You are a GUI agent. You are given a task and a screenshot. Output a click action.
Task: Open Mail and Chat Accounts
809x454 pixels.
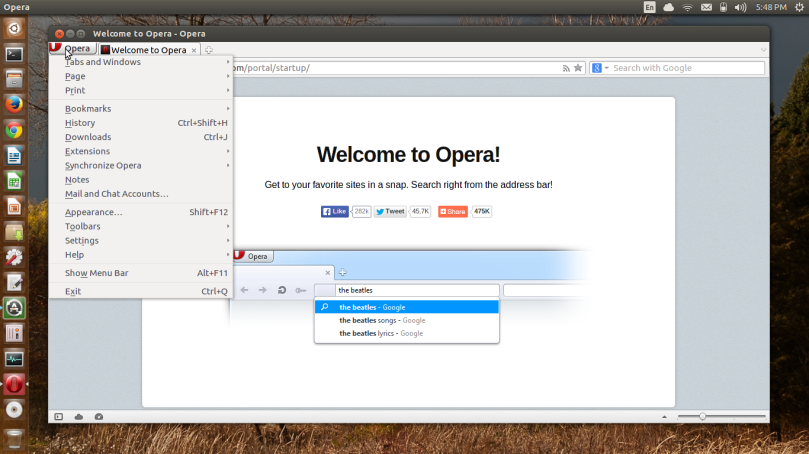click(141, 194)
